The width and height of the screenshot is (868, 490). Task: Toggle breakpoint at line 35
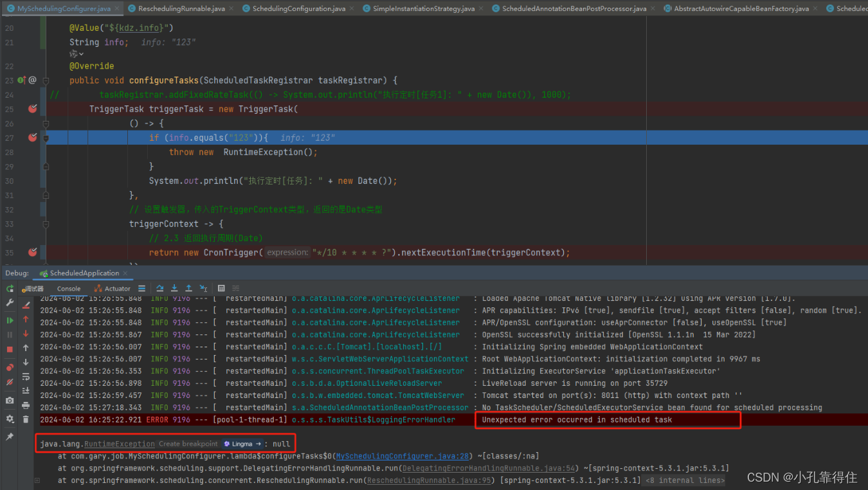coord(32,252)
